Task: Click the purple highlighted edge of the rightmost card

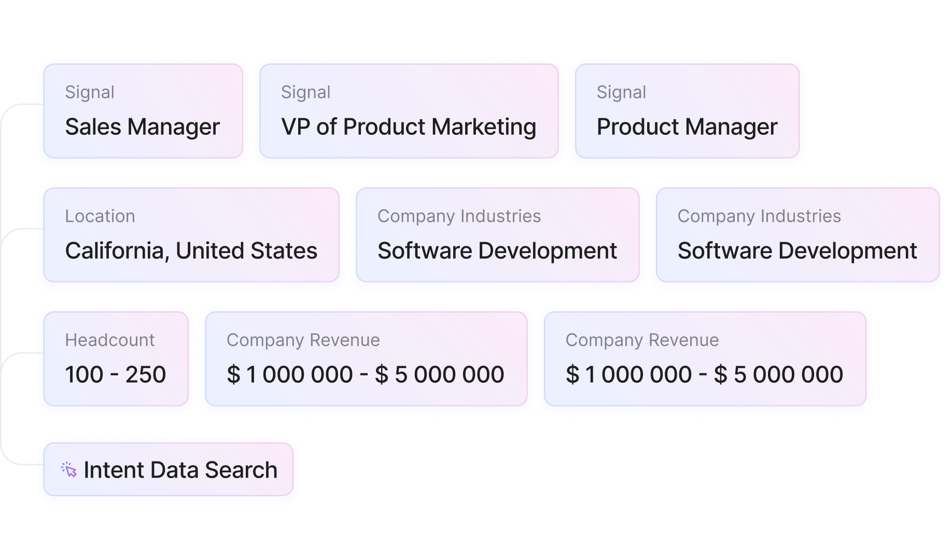Action: pos(938,236)
